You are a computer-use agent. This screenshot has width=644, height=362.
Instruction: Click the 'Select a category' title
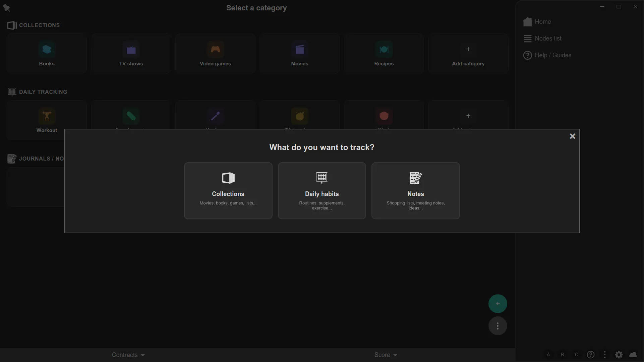[256, 8]
